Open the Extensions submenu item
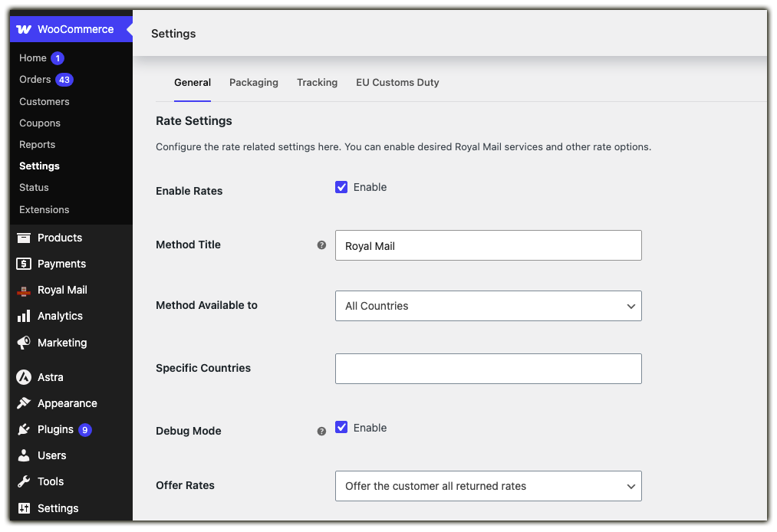This screenshot has width=777, height=532. (x=44, y=209)
